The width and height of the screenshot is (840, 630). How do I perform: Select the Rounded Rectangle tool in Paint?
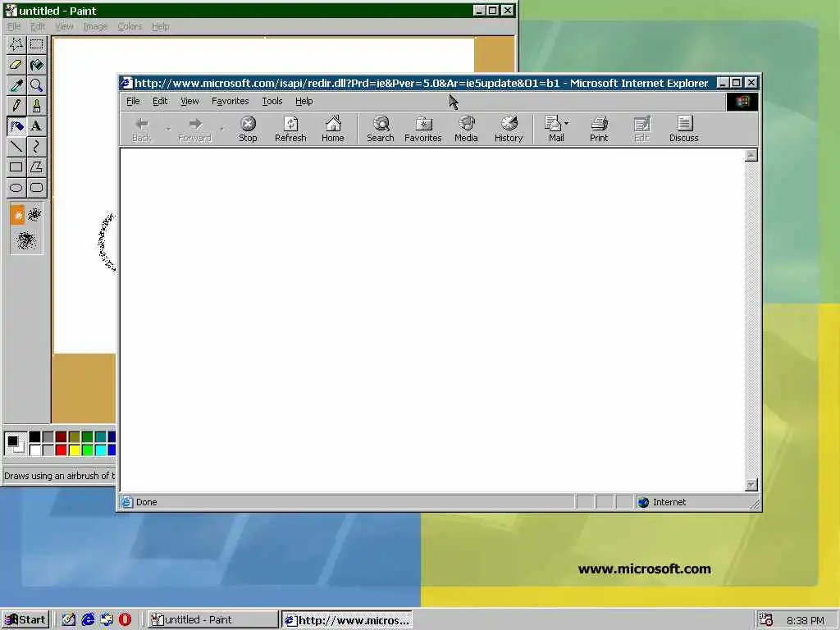[36, 188]
